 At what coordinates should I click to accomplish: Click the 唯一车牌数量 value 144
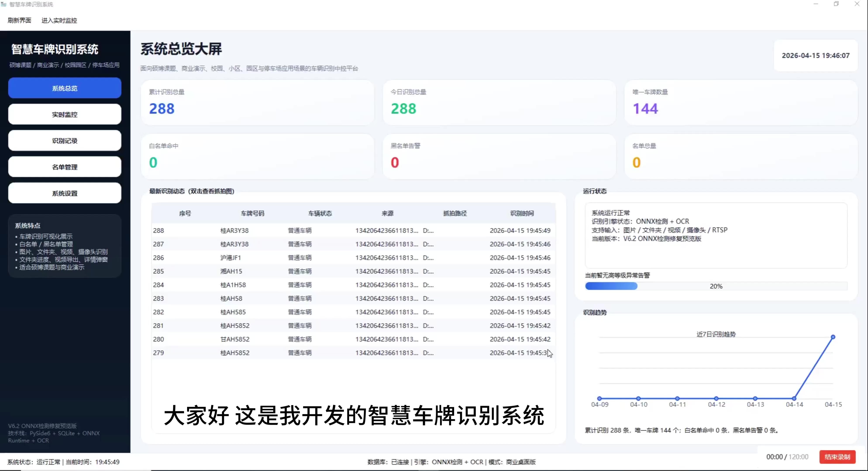click(645, 108)
